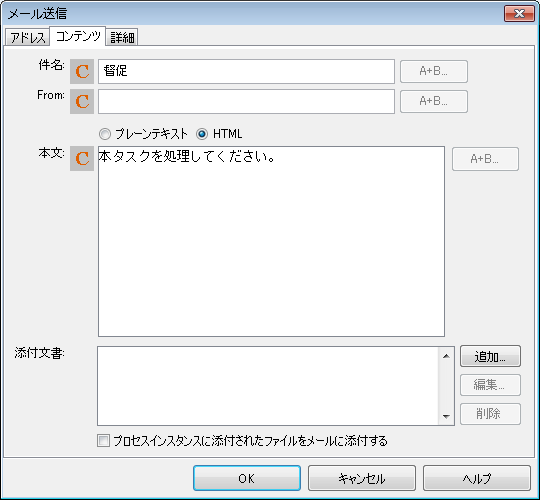Click inside the 本文 body text area
The width and height of the screenshot is (540, 500).
271,241
